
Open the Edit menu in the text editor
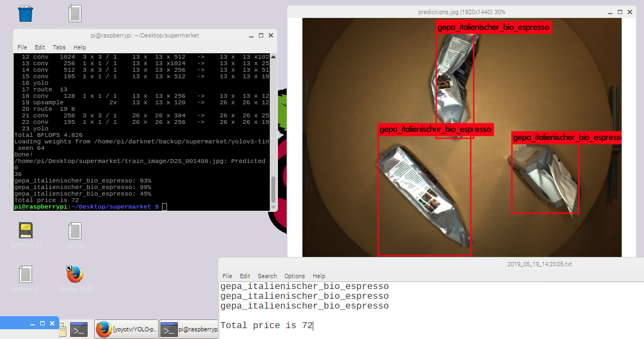(x=245, y=276)
